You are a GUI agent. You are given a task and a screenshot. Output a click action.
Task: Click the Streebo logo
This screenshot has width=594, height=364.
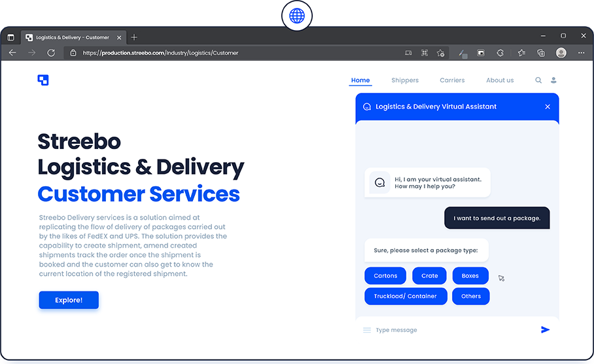[43, 80]
